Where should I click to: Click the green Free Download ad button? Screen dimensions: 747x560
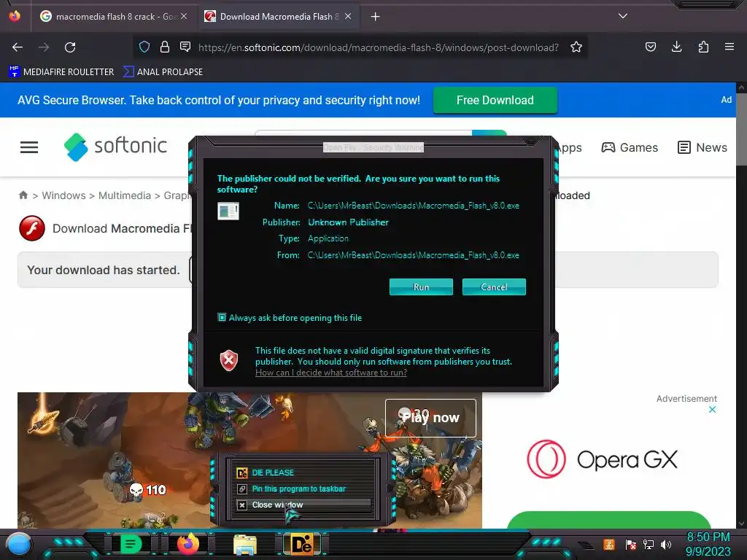pos(495,100)
